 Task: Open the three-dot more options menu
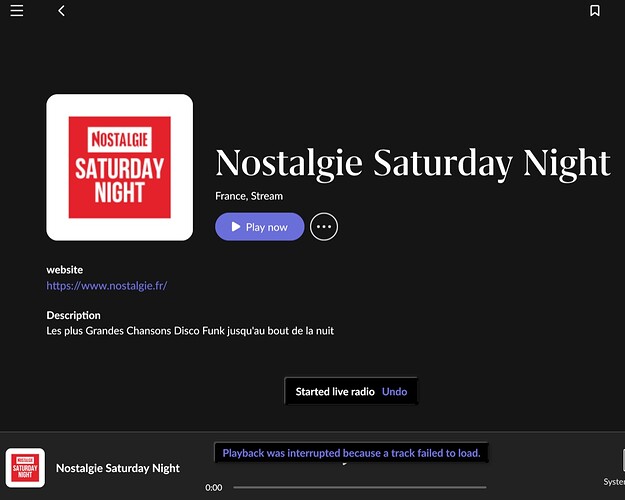click(324, 227)
